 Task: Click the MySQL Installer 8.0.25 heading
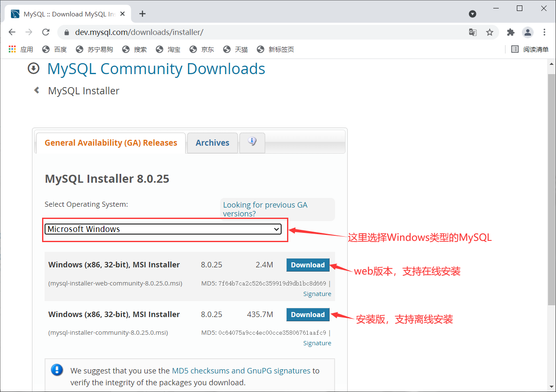click(x=107, y=179)
